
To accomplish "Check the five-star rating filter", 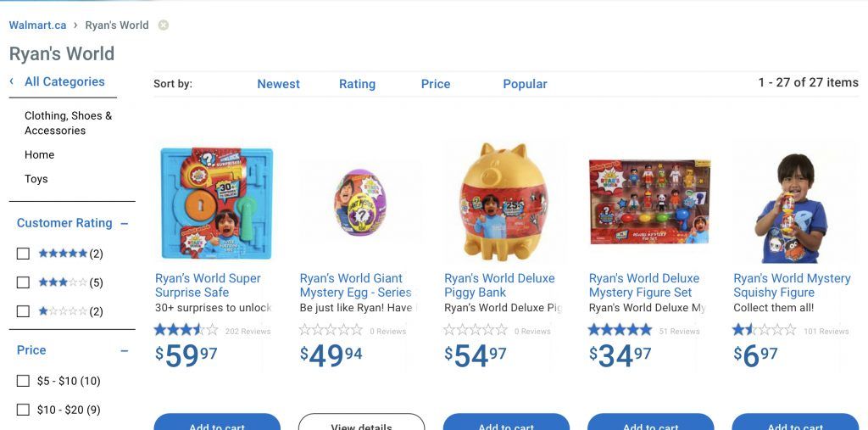I will (x=23, y=254).
